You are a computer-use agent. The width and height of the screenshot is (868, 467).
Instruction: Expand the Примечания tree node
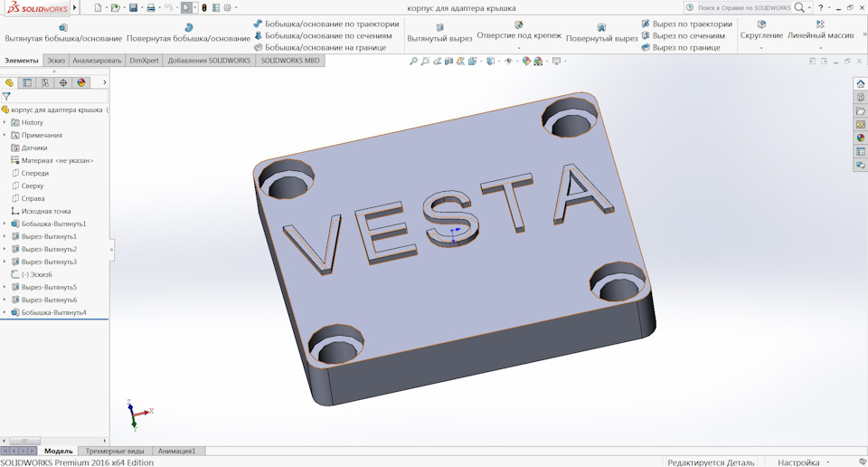click(x=5, y=135)
